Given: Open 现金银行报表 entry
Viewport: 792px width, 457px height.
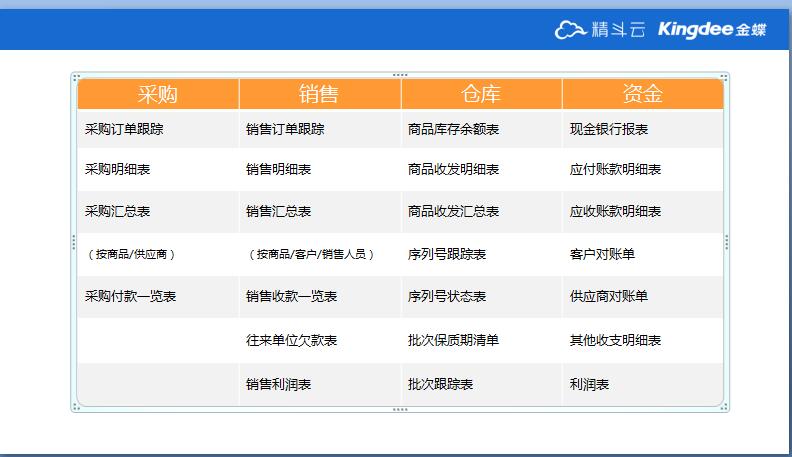Looking at the screenshot, I should pyautogui.click(x=608, y=129).
